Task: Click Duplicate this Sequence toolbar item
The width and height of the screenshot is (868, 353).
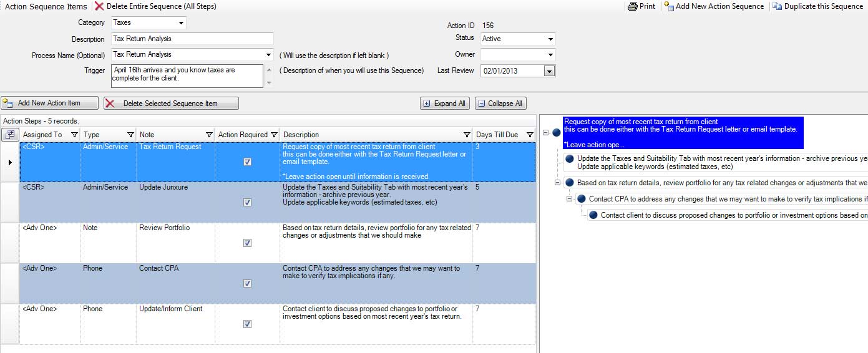Action: pos(818,6)
